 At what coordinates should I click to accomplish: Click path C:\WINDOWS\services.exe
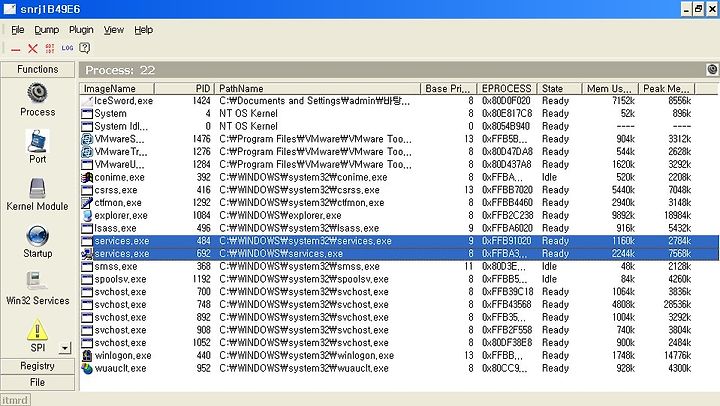(281, 254)
